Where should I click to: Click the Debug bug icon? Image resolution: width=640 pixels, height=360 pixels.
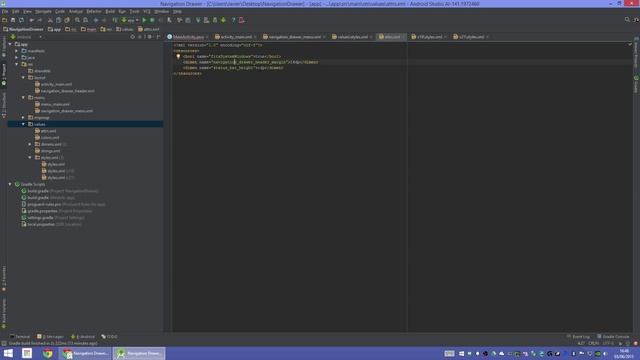pyautogui.click(x=152, y=20)
